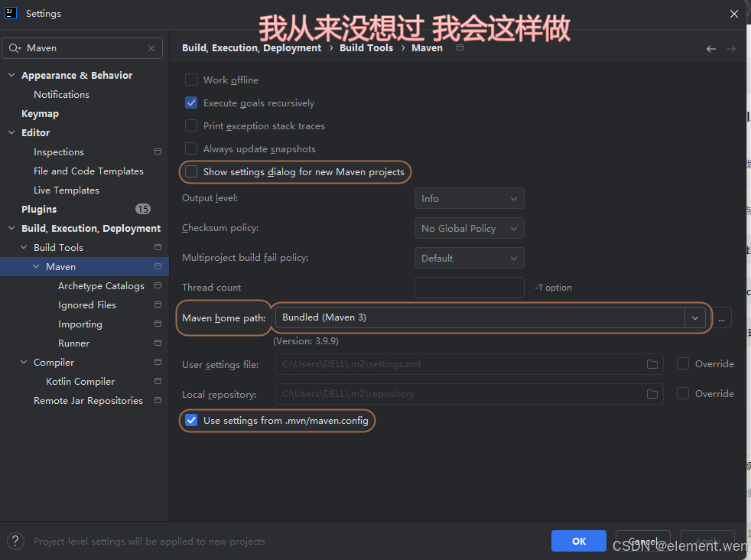
Task: Uncheck Execute goals recursively
Action: point(190,103)
